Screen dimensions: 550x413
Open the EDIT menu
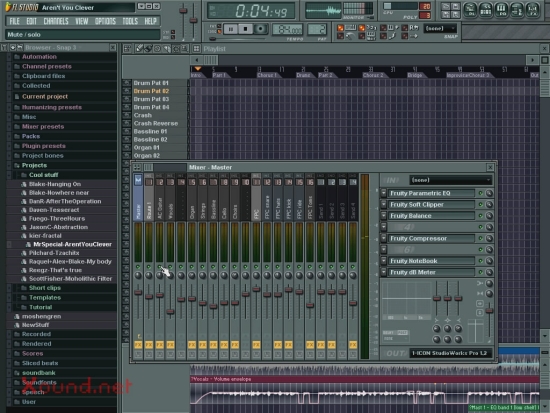31,21
